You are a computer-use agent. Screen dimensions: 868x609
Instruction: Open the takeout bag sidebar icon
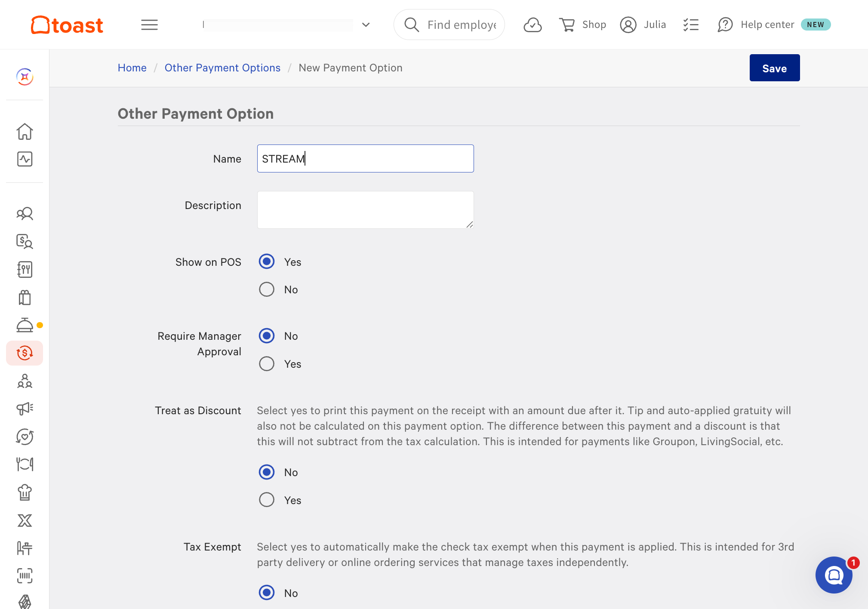tap(25, 297)
